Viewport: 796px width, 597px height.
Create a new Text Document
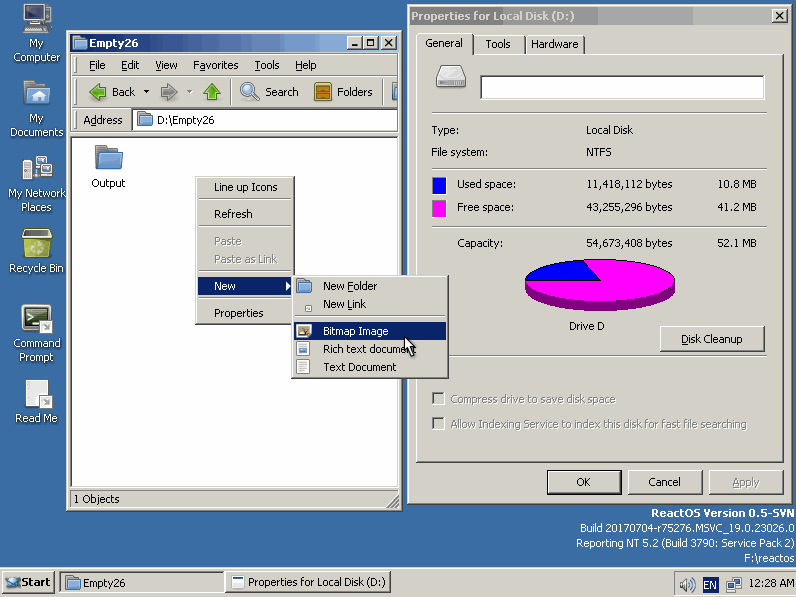point(370,367)
